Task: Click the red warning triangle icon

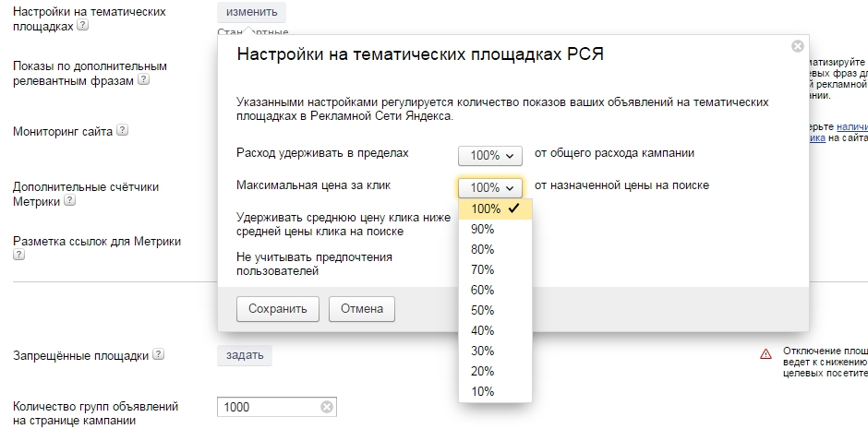Action: click(766, 354)
